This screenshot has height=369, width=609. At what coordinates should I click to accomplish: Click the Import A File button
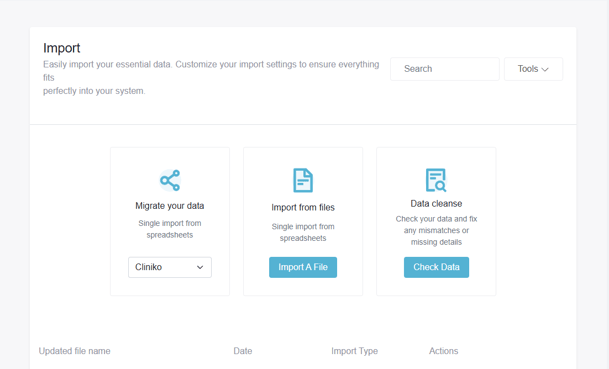(303, 267)
